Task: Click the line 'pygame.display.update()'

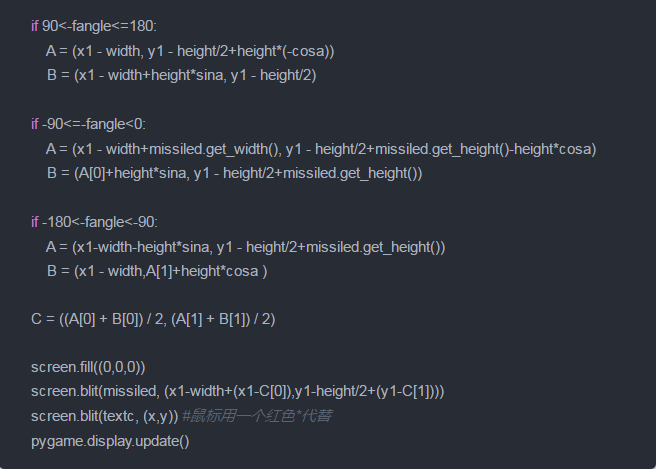Action: pyautogui.click(x=110, y=440)
